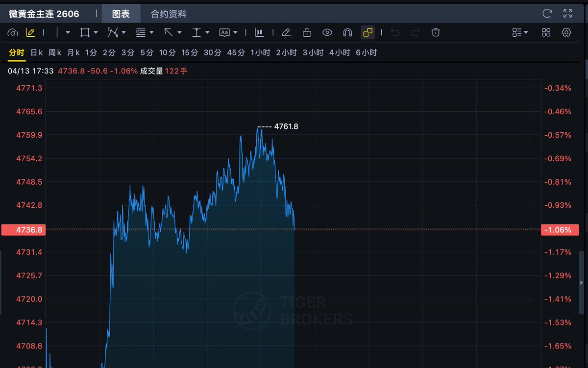The height and width of the screenshot is (368, 588).
Task: Switch chart to 2小时 interval
Action: click(x=286, y=52)
